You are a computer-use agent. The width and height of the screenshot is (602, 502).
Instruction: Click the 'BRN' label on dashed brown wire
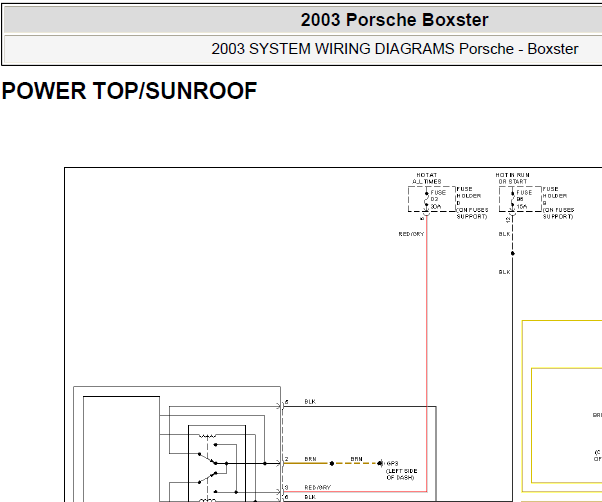click(356, 459)
